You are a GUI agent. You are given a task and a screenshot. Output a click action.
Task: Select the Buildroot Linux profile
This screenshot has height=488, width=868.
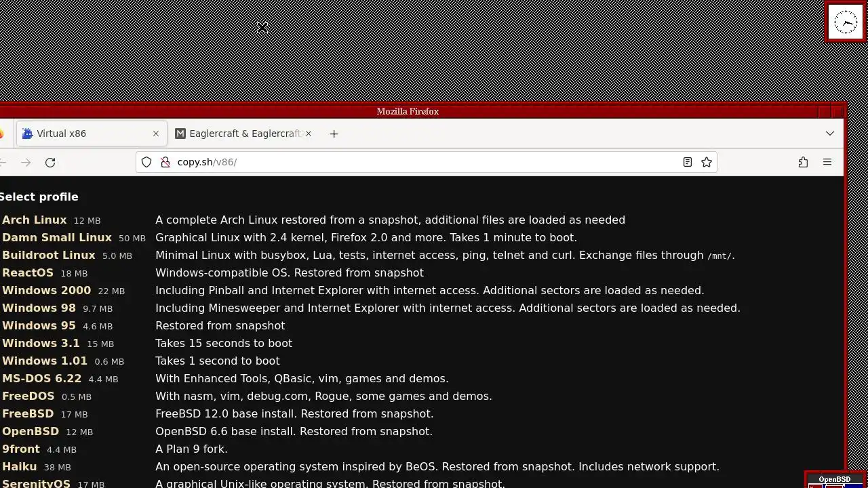coord(49,255)
